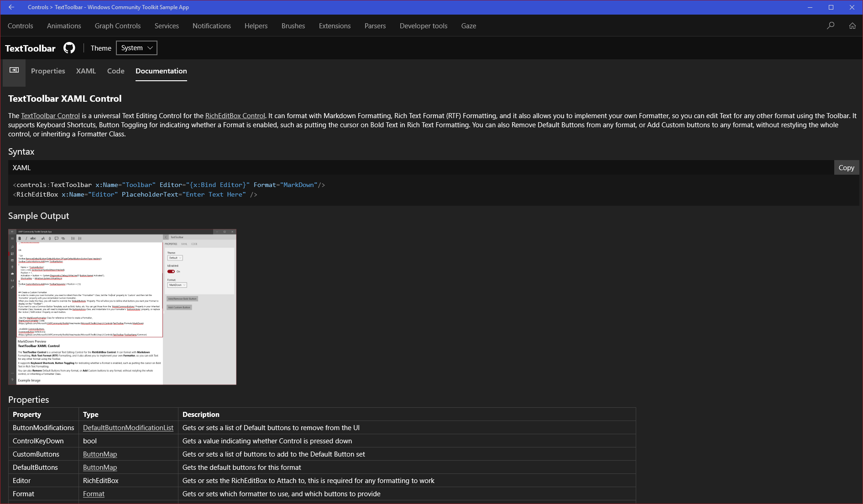This screenshot has width=863, height=504.
Task: Click the Sample Output screenshot image
Action: click(122, 307)
